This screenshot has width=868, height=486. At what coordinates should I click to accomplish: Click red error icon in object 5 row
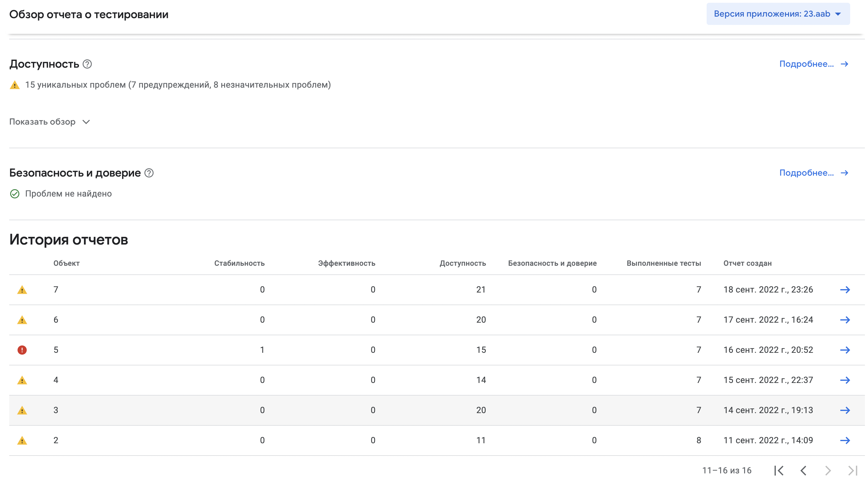point(22,350)
